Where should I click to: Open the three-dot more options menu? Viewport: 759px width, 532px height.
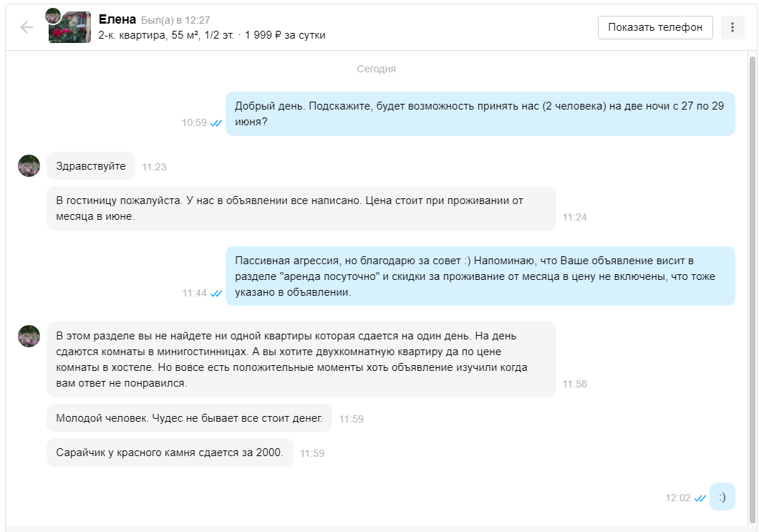(733, 27)
